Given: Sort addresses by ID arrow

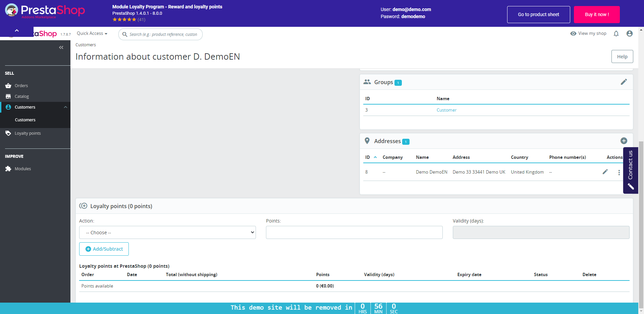Looking at the screenshot, I should tap(375, 157).
